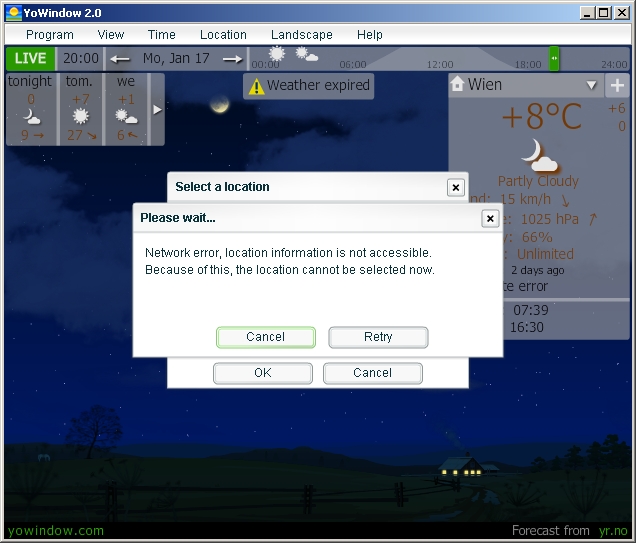The width and height of the screenshot is (636, 543).
Task: Minimize the YoWindow window
Action: [587, 13]
